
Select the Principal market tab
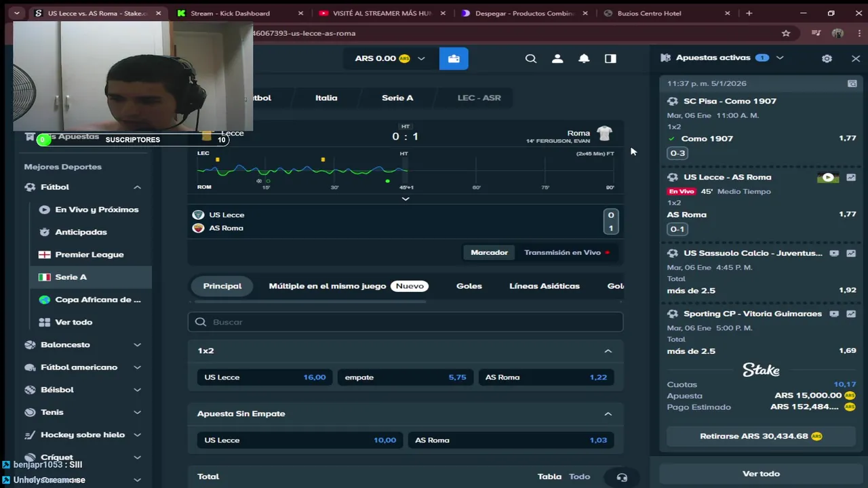pyautogui.click(x=222, y=286)
